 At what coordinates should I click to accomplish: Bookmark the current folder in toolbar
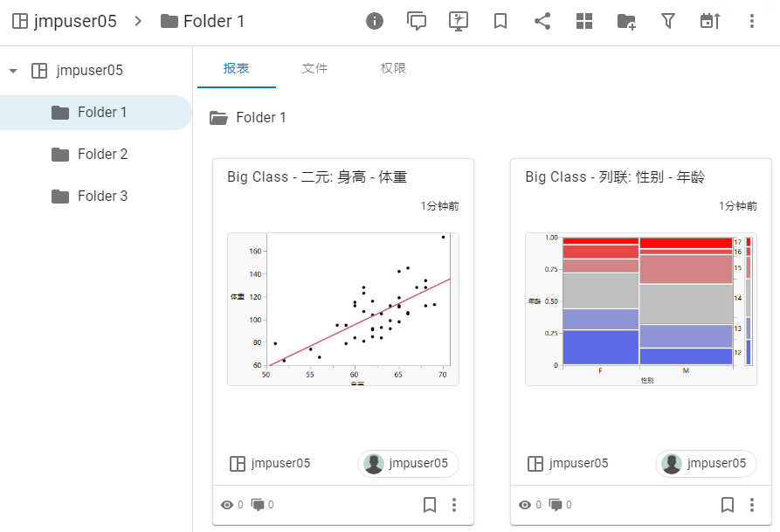tap(500, 21)
